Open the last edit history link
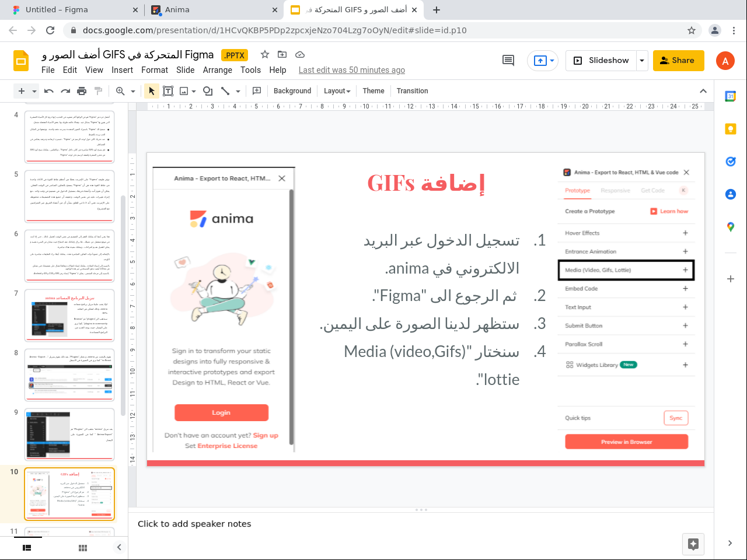The width and height of the screenshot is (747, 560). pyautogui.click(x=352, y=70)
